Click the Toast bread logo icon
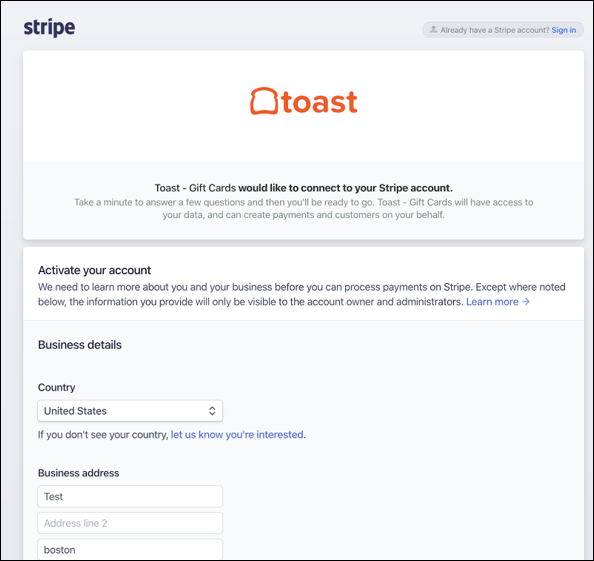Viewport: 594px width, 561px height. [264, 101]
